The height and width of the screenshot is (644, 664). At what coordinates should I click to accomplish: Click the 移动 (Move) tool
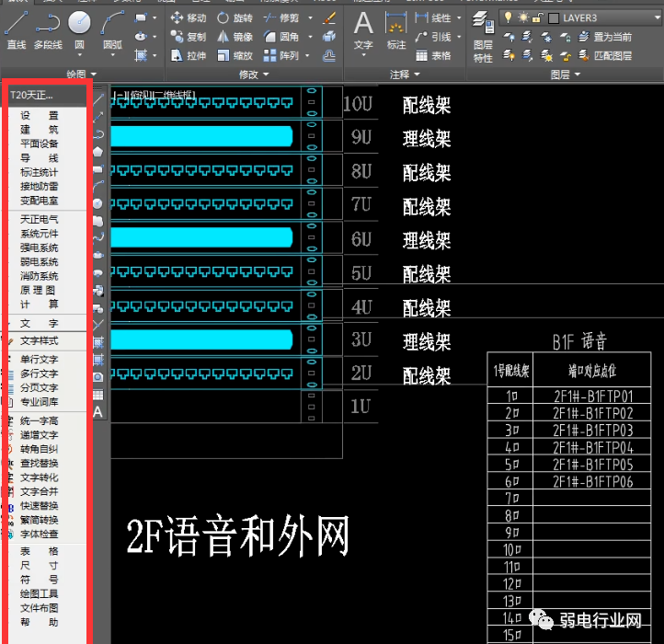(x=189, y=18)
